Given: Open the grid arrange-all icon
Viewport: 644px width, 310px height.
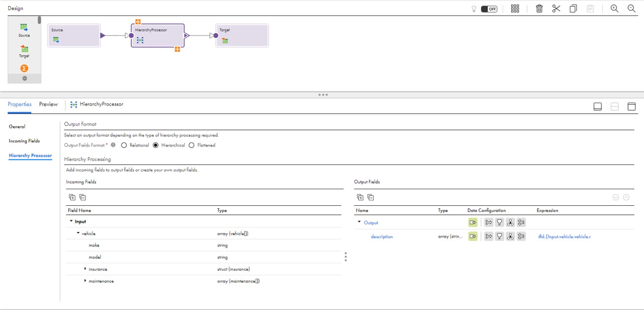Looking at the screenshot, I should (515, 9).
